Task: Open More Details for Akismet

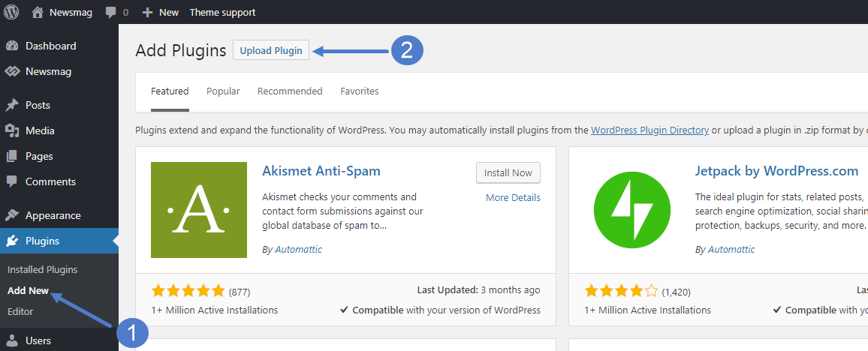Action: (513, 197)
